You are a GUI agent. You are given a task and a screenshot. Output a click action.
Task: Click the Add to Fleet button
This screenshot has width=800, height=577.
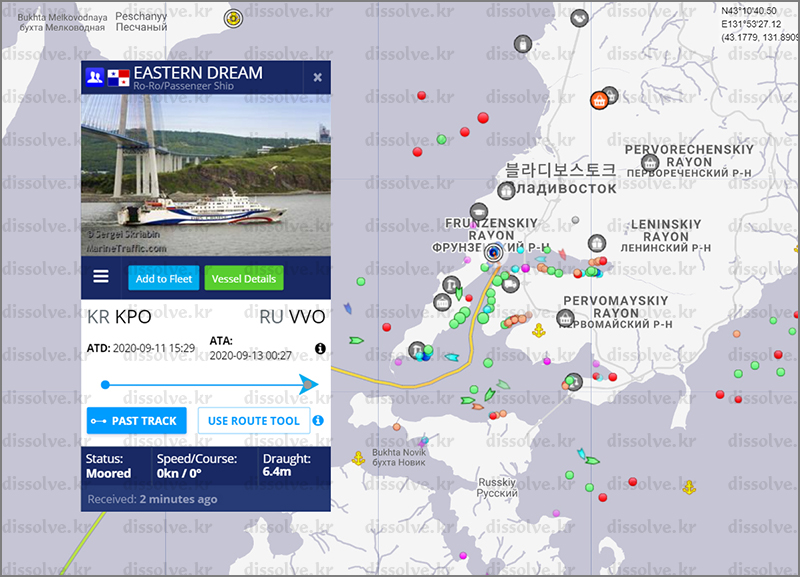164,278
